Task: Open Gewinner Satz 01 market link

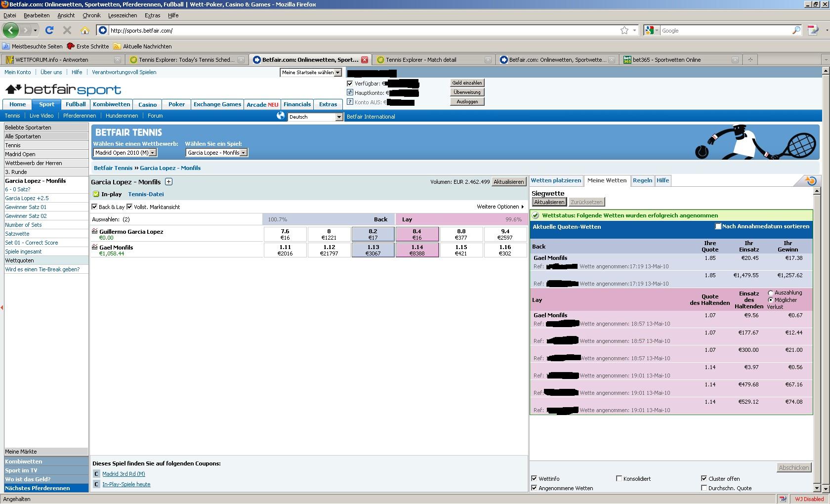Action: coord(26,207)
